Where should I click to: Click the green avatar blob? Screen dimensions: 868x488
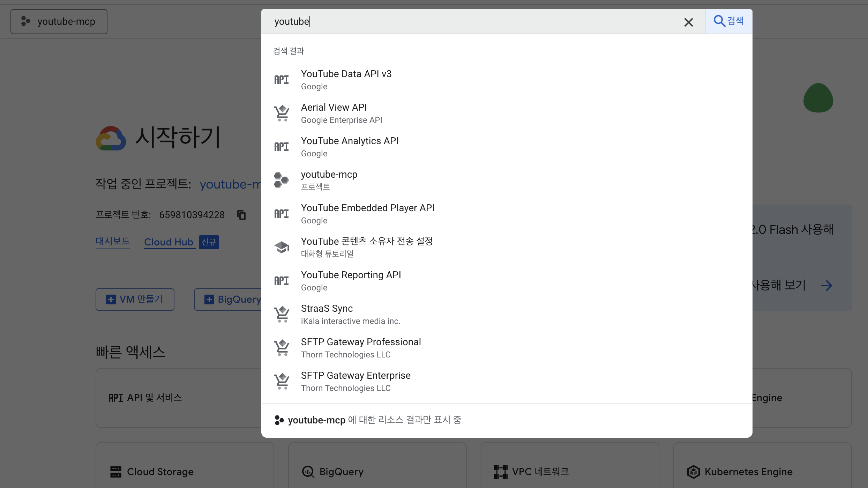click(x=818, y=98)
